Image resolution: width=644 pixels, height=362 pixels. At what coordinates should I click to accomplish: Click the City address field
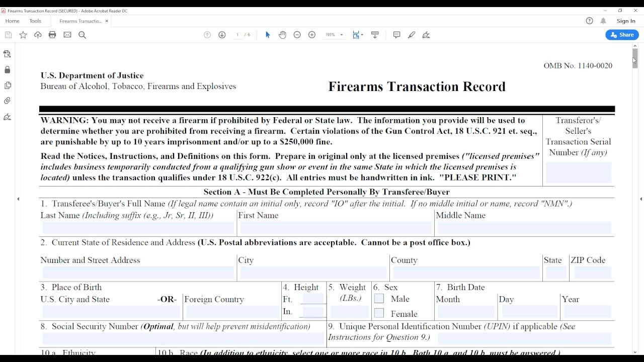point(313,273)
